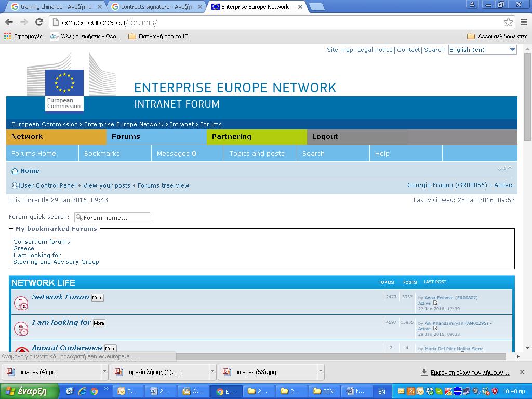Click the Windows έναρξη start button
The height and width of the screenshot is (399, 532).
click(x=30, y=391)
